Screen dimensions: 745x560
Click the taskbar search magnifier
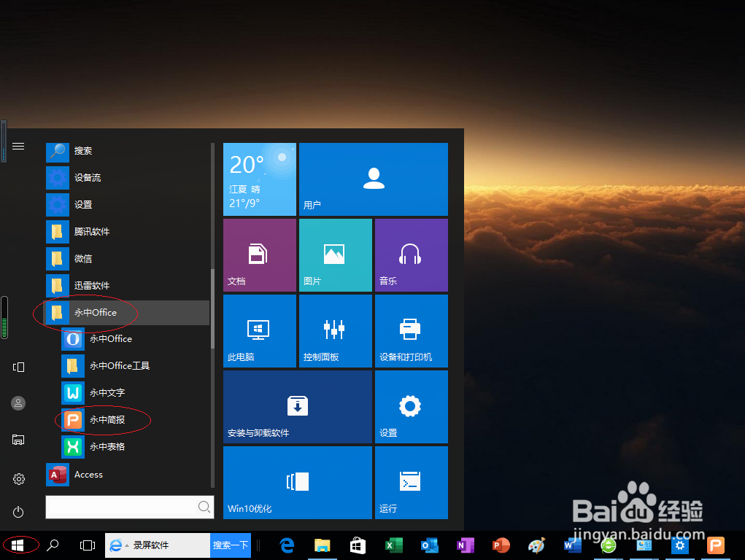click(x=53, y=545)
